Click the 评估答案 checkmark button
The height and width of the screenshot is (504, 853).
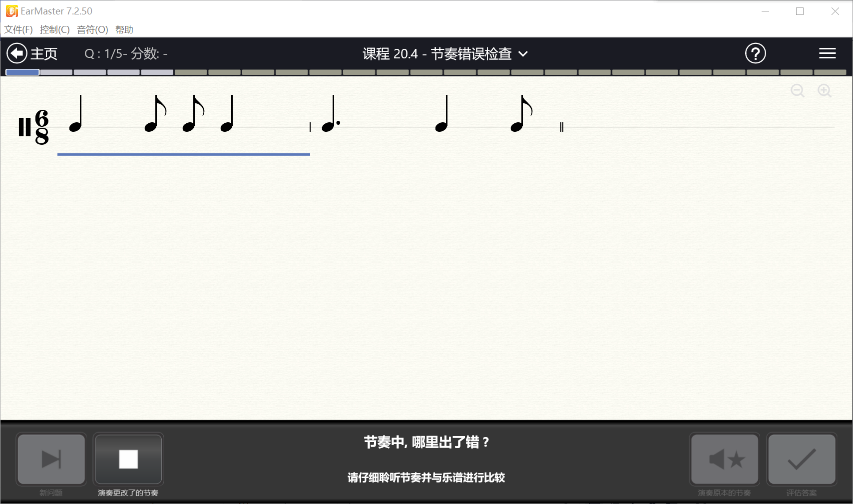click(802, 459)
